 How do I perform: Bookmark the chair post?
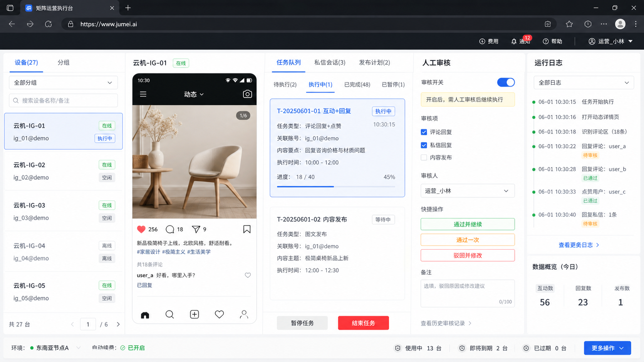click(247, 229)
